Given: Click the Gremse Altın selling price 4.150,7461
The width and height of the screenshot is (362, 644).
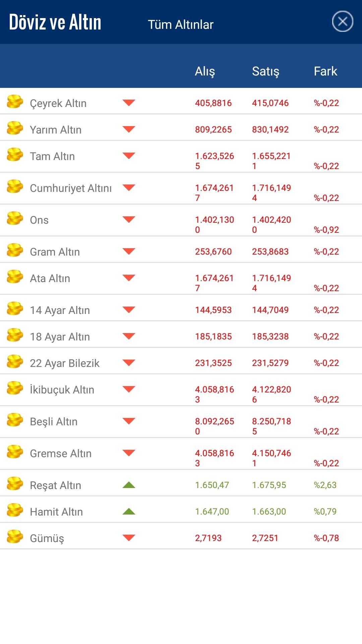Looking at the screenshot, I should pyautogui.click(x=271, y=458).
